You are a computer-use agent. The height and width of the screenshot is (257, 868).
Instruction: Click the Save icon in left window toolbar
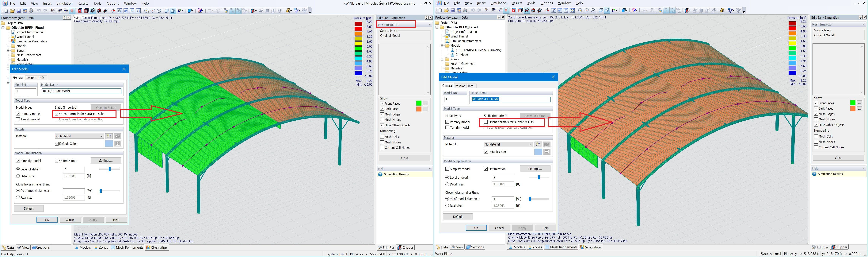click(x=19, y=11)
